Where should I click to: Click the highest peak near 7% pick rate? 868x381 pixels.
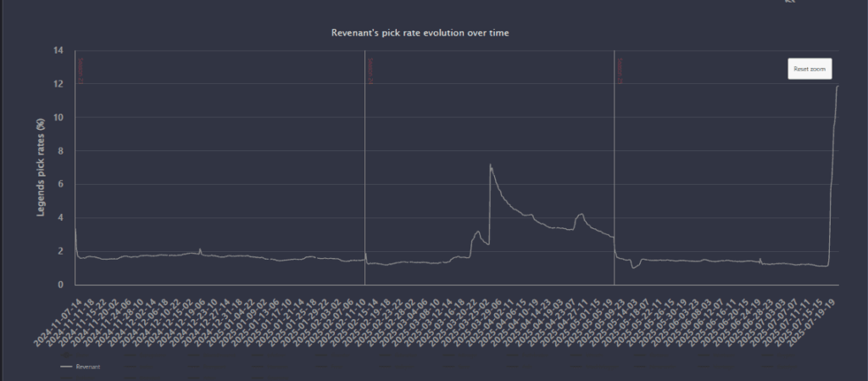tap(490, 165)
